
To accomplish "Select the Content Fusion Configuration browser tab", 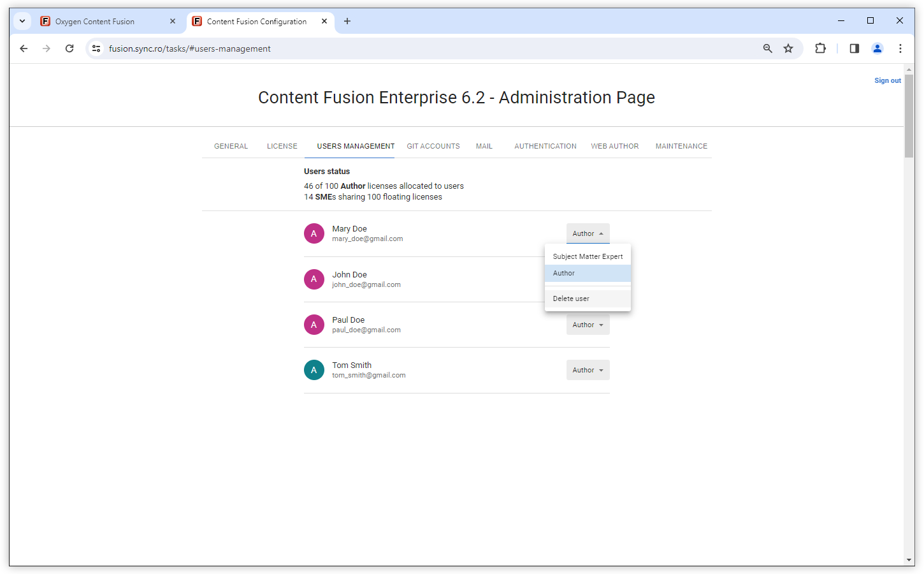I will (261, 21).
